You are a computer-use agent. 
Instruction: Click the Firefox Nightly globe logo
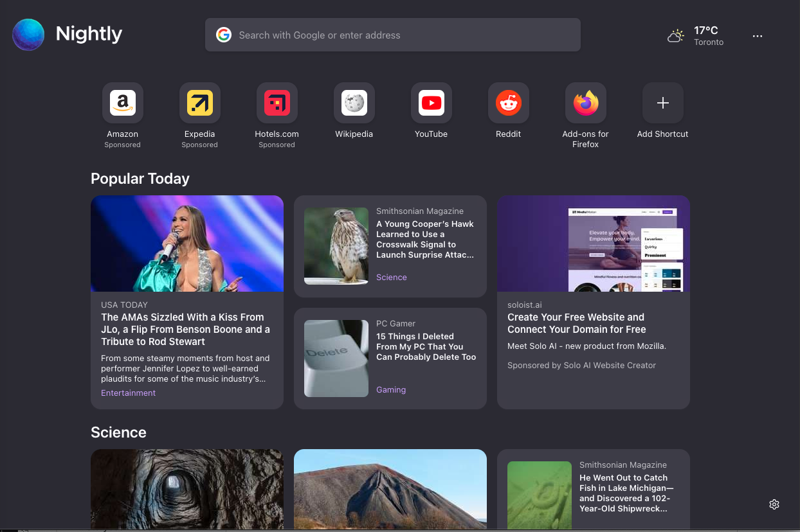click(28, 35)
